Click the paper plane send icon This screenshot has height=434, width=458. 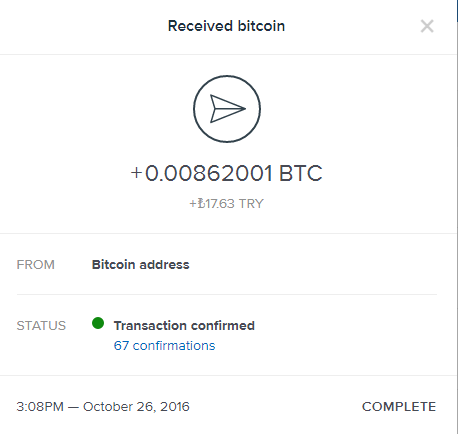pos(228,108)
